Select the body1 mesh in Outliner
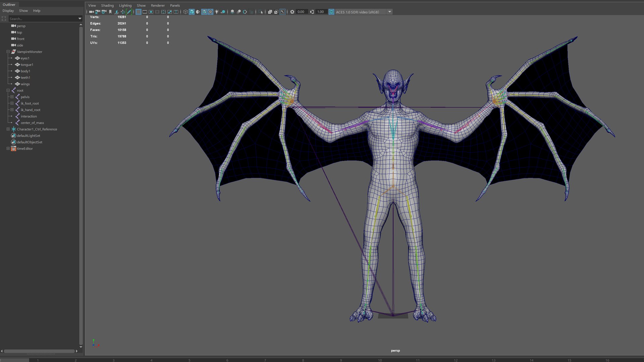 click(x=25, y=71)
